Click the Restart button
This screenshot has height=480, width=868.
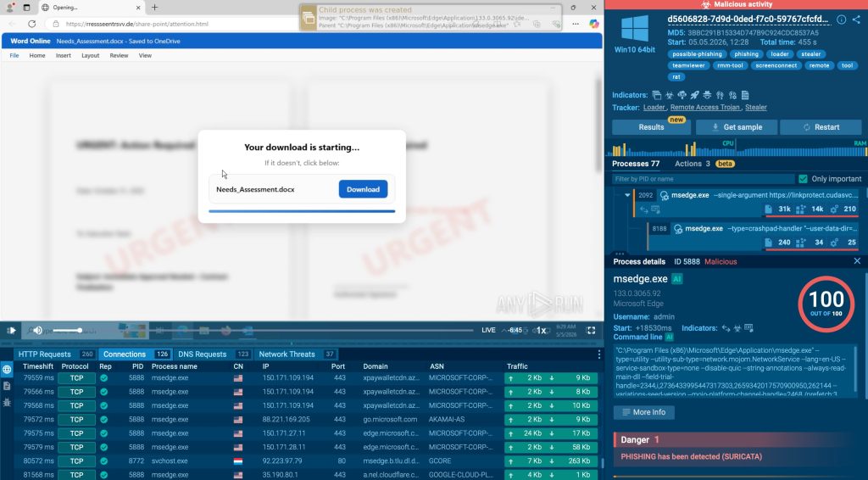tap(821, 127)
